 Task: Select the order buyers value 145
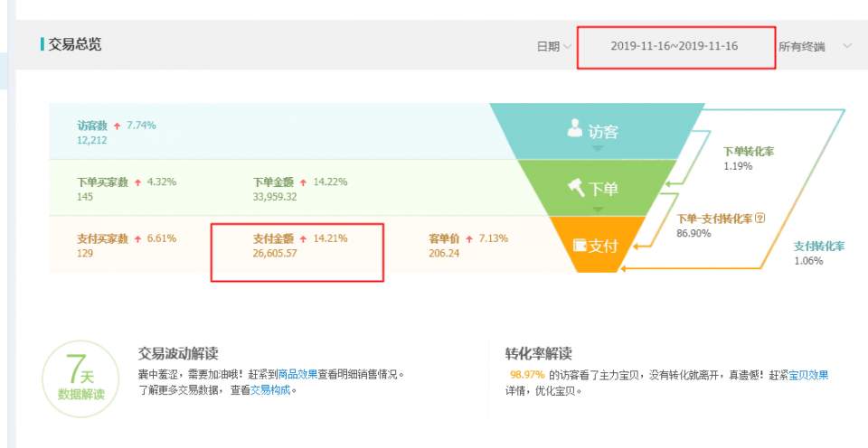click(x=85, y=197)
